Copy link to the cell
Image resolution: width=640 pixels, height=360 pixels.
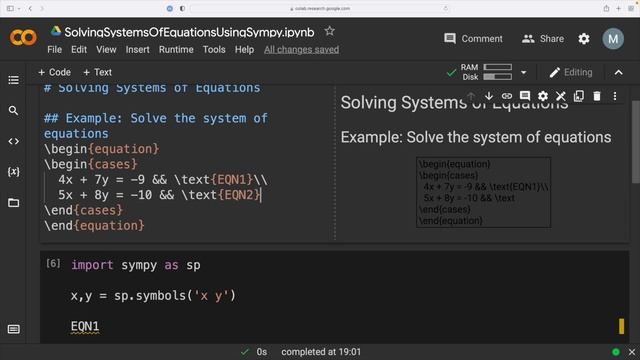(x=507, y=96)
